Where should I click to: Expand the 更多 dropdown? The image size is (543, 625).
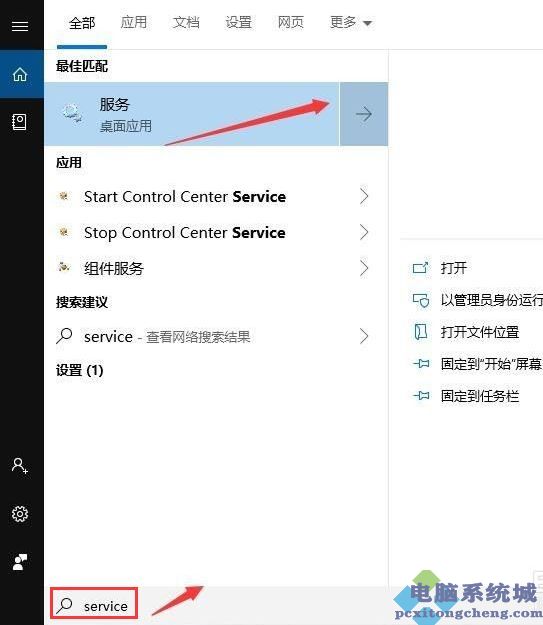click(351, 22)
